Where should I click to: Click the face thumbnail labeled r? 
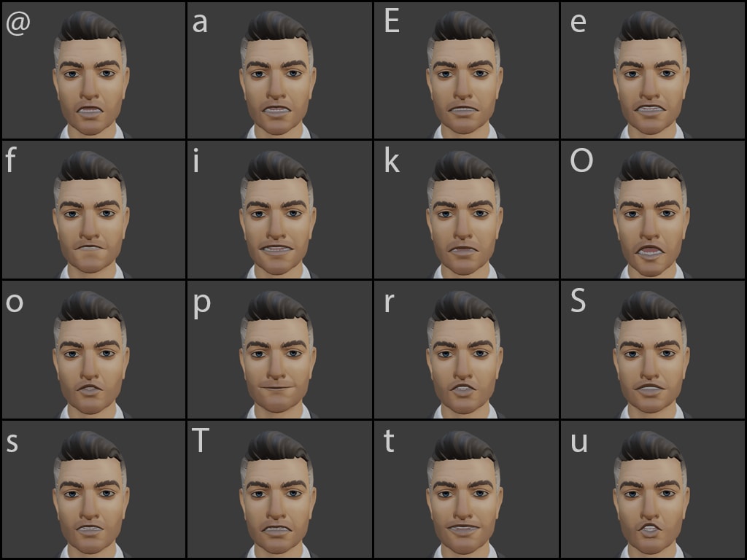[466, 349]
